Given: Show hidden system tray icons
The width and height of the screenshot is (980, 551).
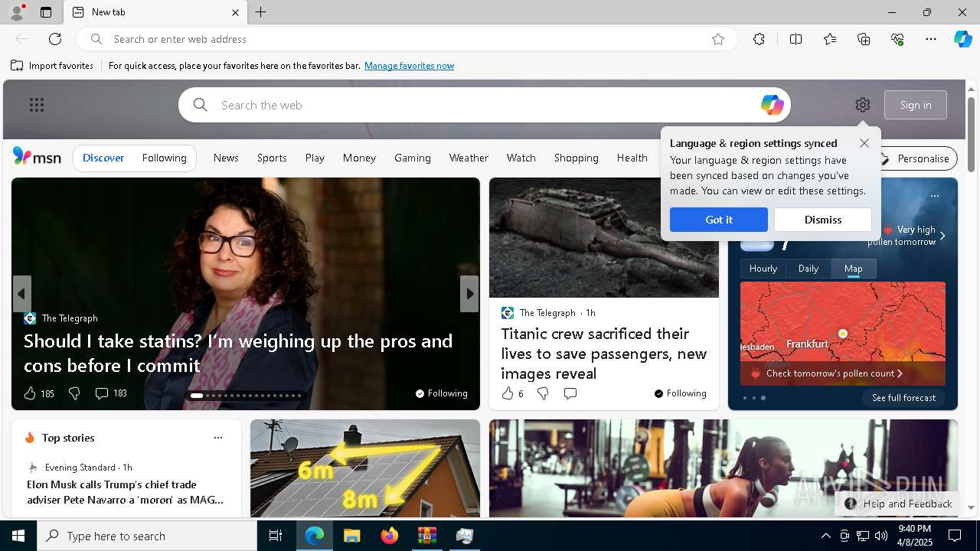Looking at the screenshot, I should pos(825,536).
